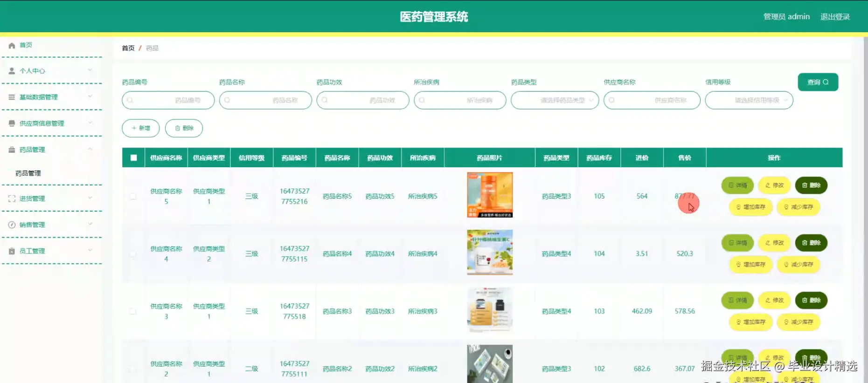Delete the 药品名称4 row
This screenshot has width=868, height=383.
click(x=811, y=243)
